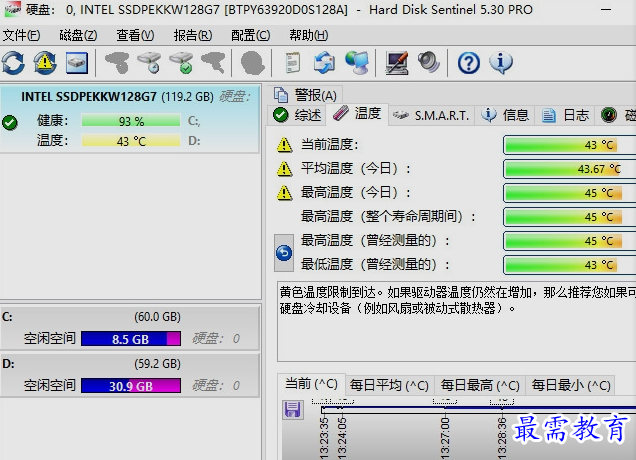Select the D: (59.2 GB) partition entry

coord(130,375)
